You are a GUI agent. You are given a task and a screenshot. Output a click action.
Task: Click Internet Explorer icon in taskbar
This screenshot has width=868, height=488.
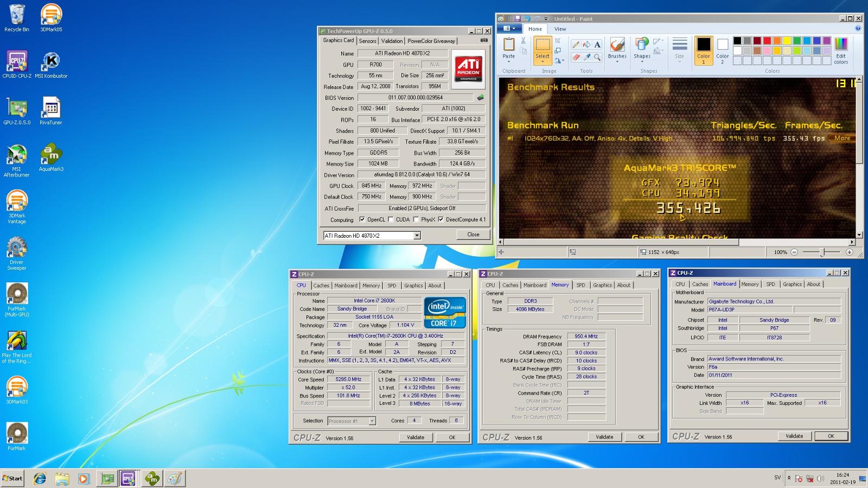(40, 478)
